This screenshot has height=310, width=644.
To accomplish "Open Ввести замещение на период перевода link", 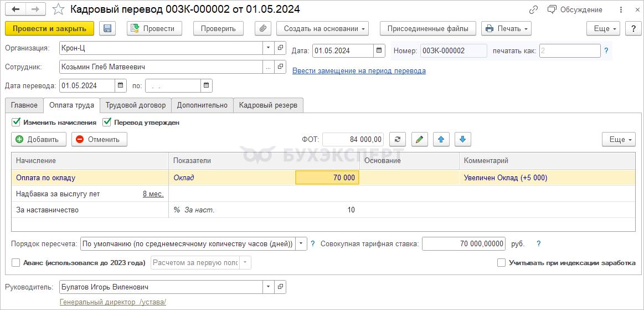I will [359, 71].
